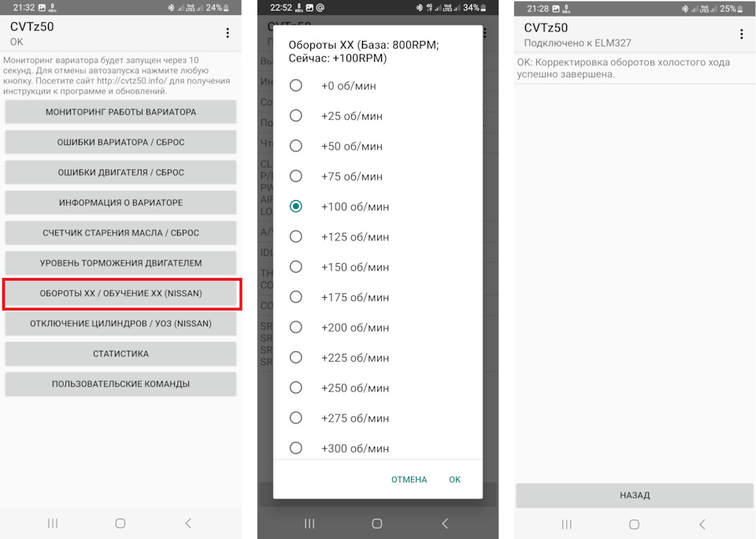The width and height of the screenshot is (756, 539).
Task: Select the +0 об/мин radio option
Action: tap(295, 85)
